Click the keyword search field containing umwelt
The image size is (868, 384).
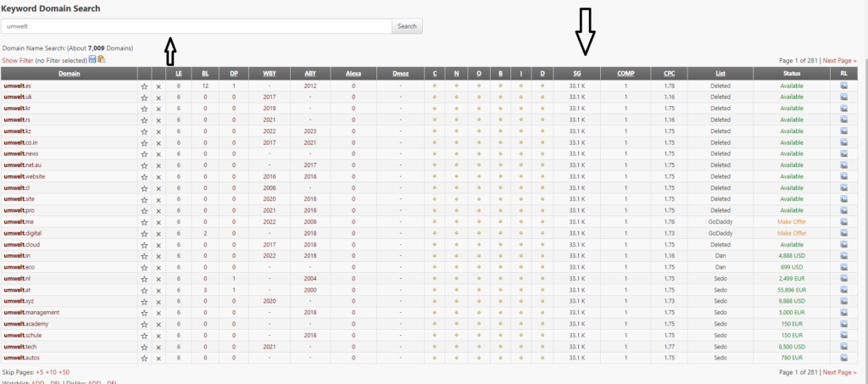pyautogui.click(x=197, y=26)
